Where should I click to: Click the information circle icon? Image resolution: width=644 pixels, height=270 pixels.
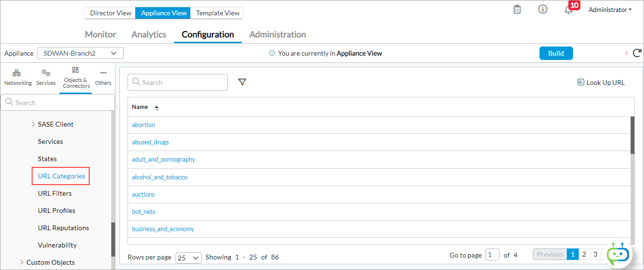pos(543,9)
